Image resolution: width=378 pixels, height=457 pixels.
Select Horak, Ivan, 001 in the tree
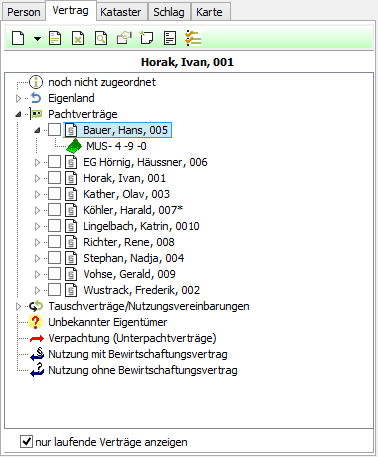124,178
